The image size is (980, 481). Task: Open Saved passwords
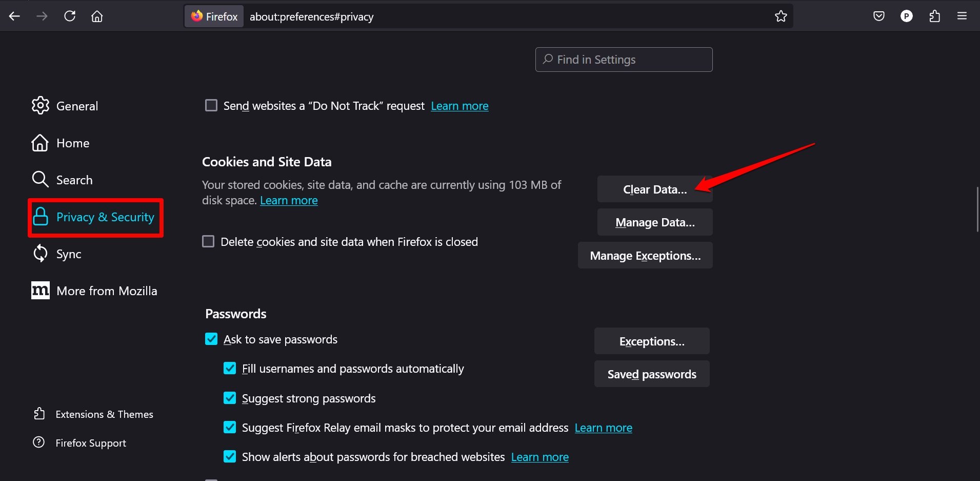[x=651, y=374]
